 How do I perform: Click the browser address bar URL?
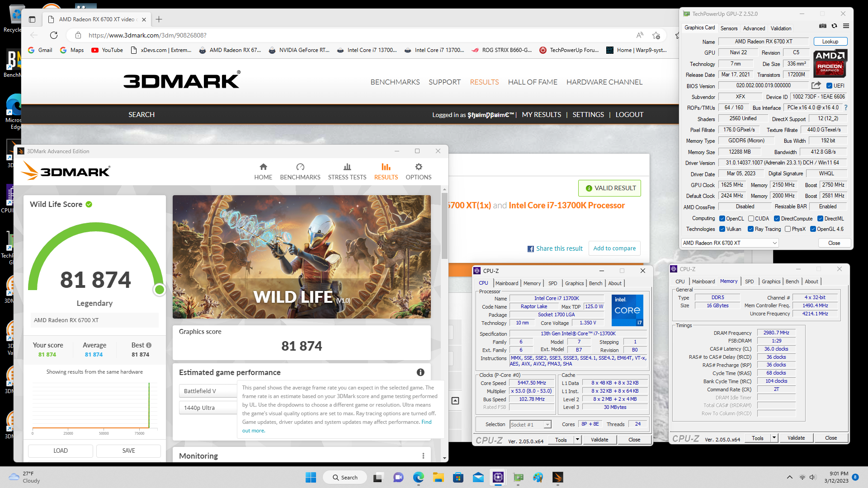click(x=147, y=35)
